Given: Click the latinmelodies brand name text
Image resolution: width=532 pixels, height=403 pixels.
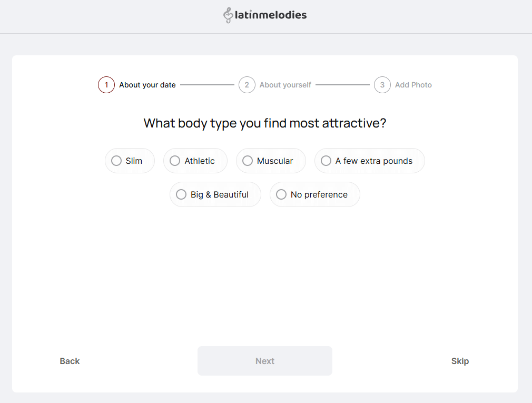Looking at the screenshot, I should click(x=270, y=15).
